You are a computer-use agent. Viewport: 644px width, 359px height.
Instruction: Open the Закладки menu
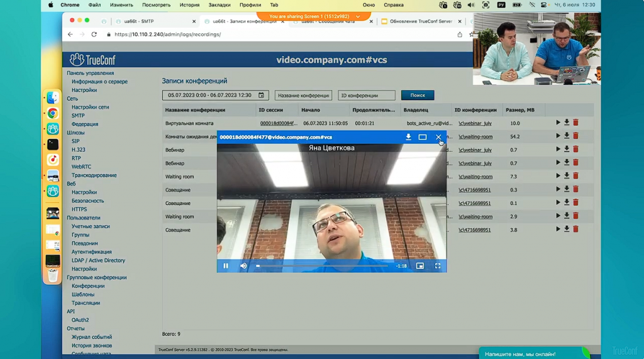[x=219, y=5]
